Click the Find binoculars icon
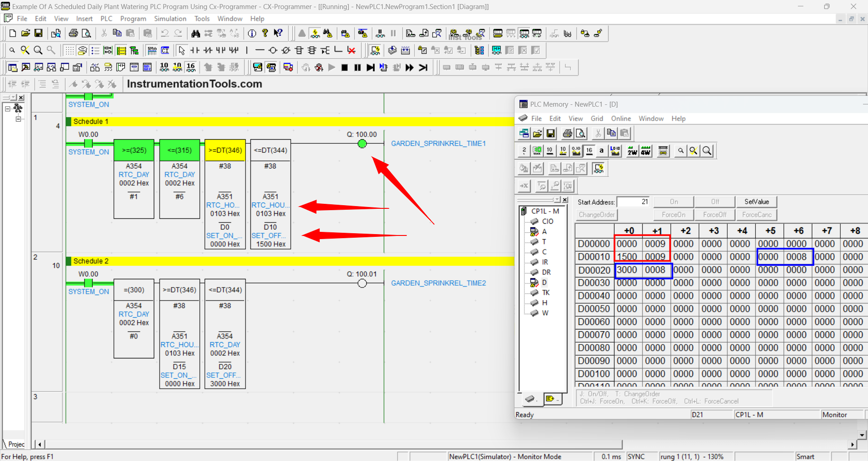 click(x=195, y=33)
